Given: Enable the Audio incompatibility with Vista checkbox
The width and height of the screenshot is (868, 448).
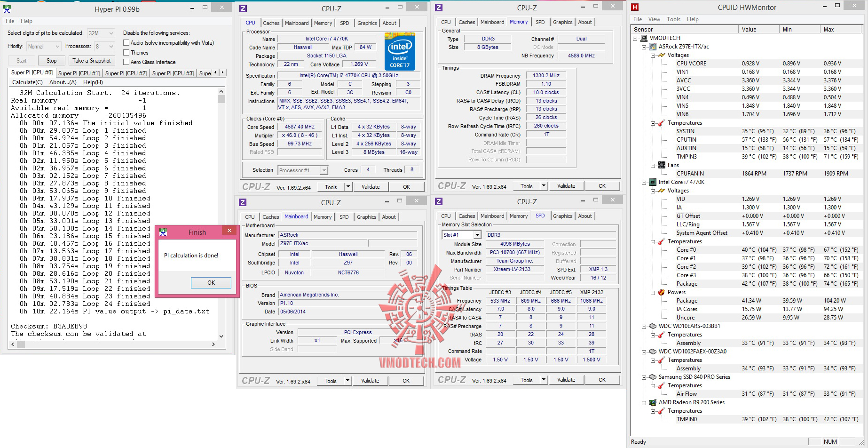Looking at the screenshot, I should tap(126, 43).
